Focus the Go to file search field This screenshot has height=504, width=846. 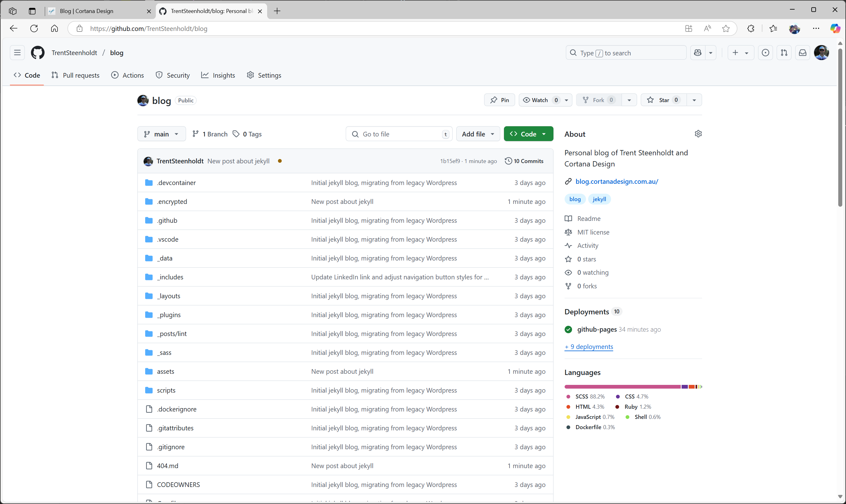(399, 134)
